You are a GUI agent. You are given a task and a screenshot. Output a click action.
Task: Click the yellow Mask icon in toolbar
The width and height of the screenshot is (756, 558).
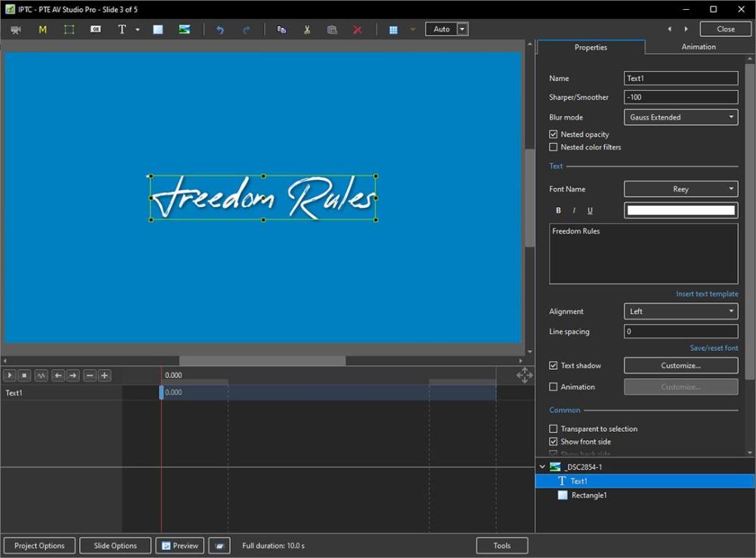point(42,29)
